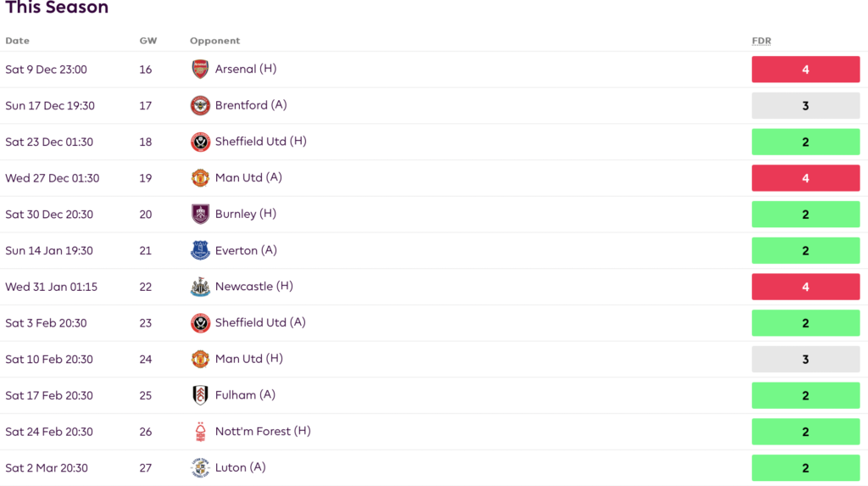Click the Burnley club crest
This screenshot has width=868, height=486.
click(x=200, y=215)
